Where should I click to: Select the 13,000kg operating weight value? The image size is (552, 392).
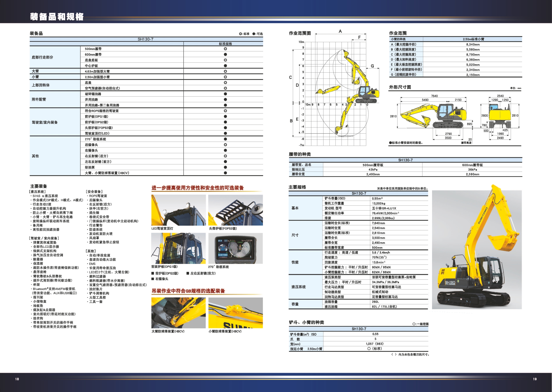(379, 203)
